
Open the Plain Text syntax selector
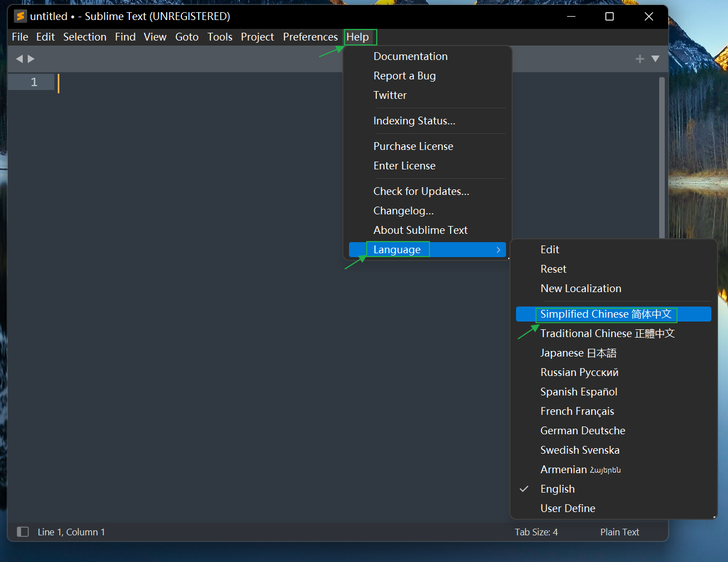click(x=619, y=532)
